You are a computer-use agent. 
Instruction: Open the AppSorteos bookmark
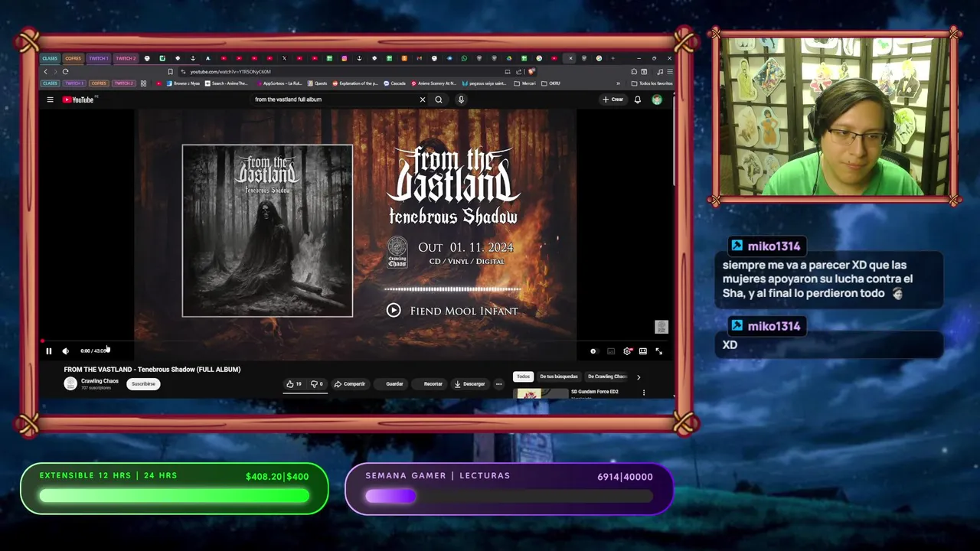[x=279, y=83]
